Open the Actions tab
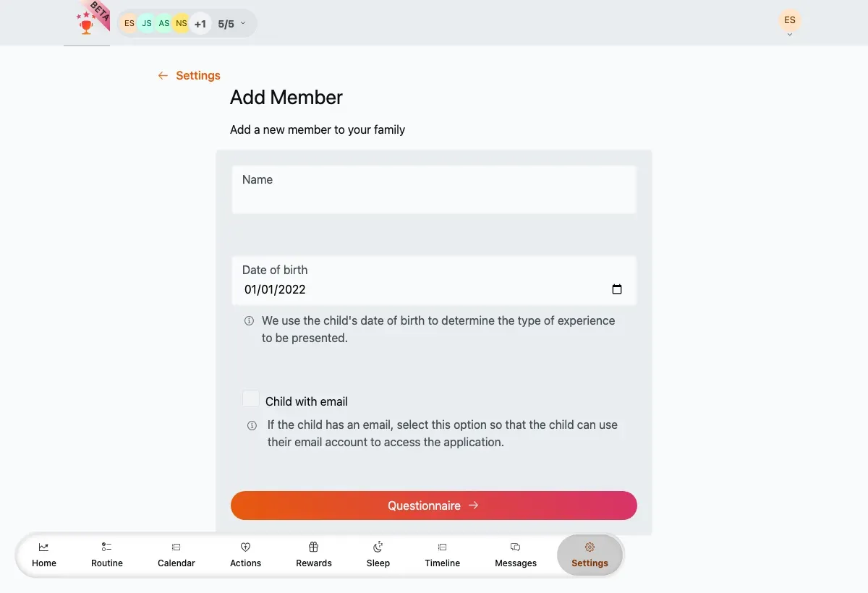 (x=246, y=555)
